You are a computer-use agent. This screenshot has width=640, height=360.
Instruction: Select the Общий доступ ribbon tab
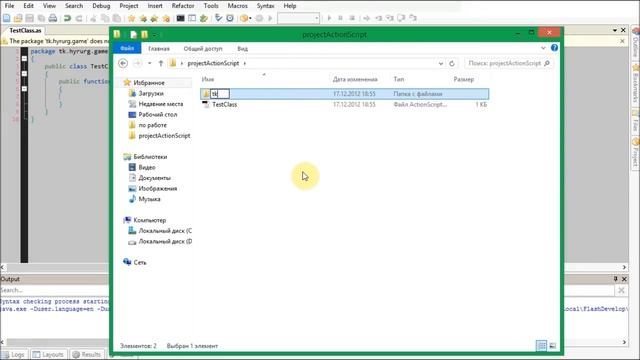click(x=203, y=48)
